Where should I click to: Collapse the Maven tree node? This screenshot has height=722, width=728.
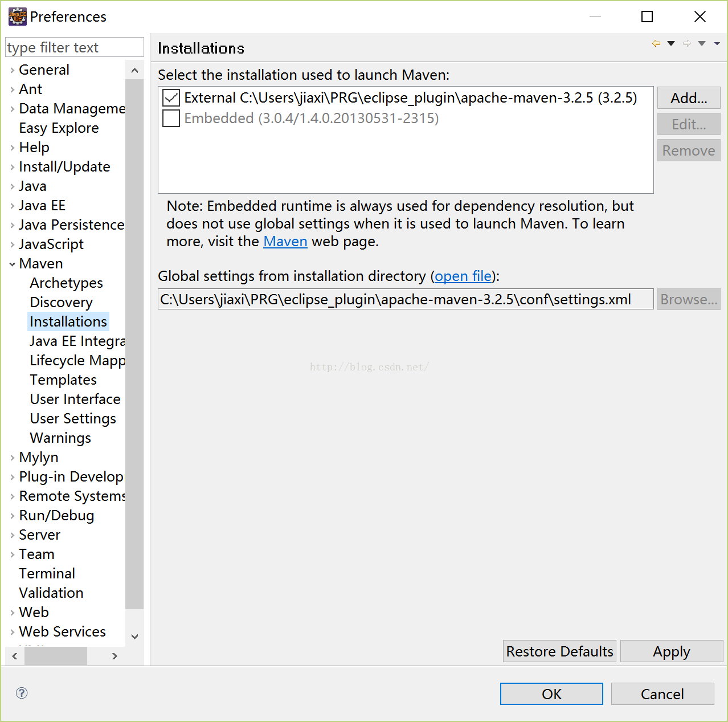point(13,264)
